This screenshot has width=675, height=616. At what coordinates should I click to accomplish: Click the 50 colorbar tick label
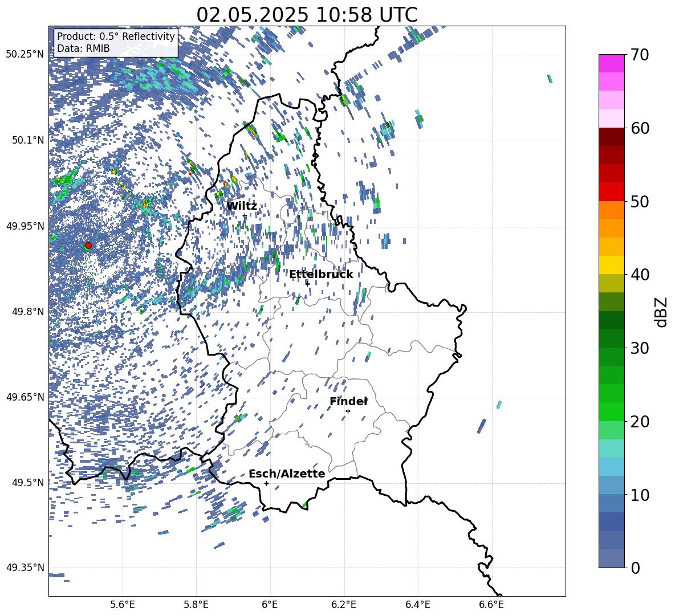point(640,201)
